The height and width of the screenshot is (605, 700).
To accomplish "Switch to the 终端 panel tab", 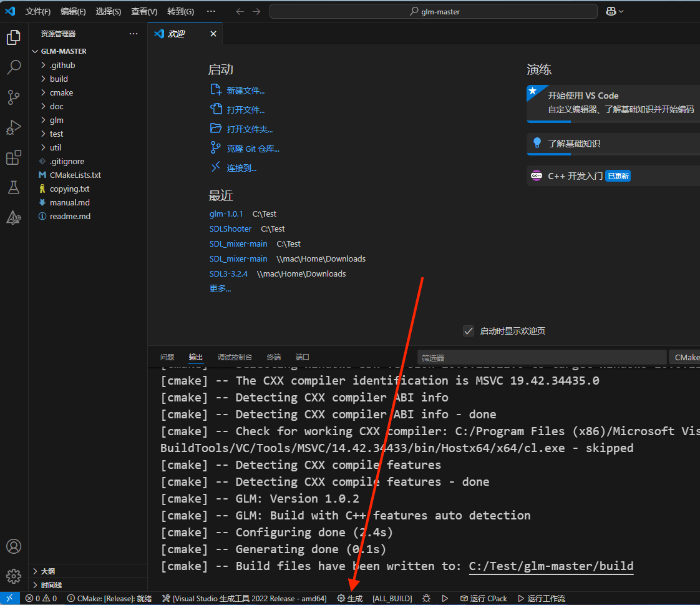I will (x=273, y=357).
